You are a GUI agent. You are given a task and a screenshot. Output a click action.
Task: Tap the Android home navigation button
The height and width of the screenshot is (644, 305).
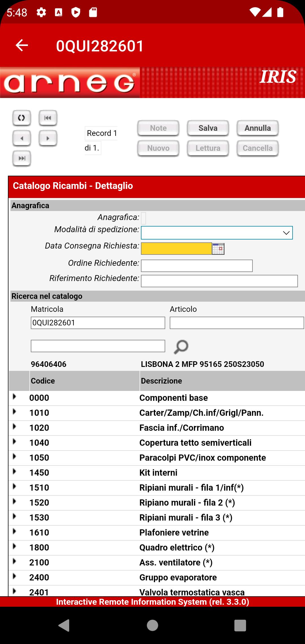click(152, 625)
